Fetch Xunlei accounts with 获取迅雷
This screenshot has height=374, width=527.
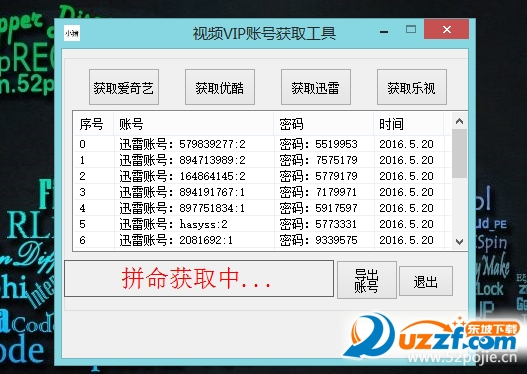coord(316,87)
